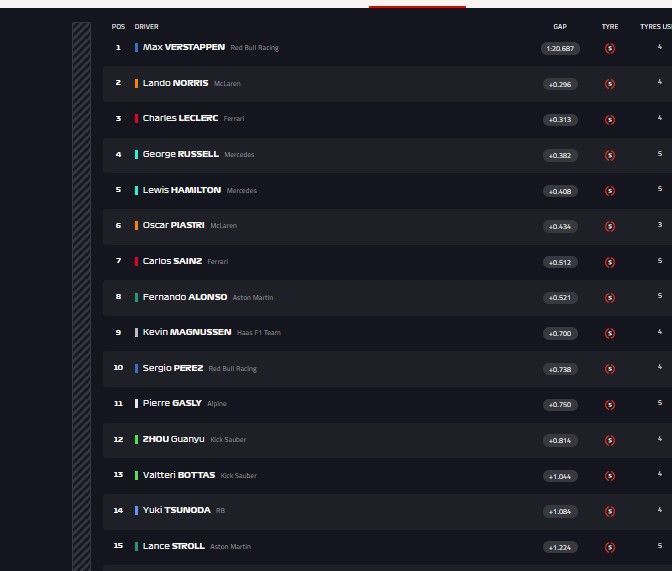Open Max Verstappen's driver name link
This screenshot has height=571, width=672.
coord(183,47)
